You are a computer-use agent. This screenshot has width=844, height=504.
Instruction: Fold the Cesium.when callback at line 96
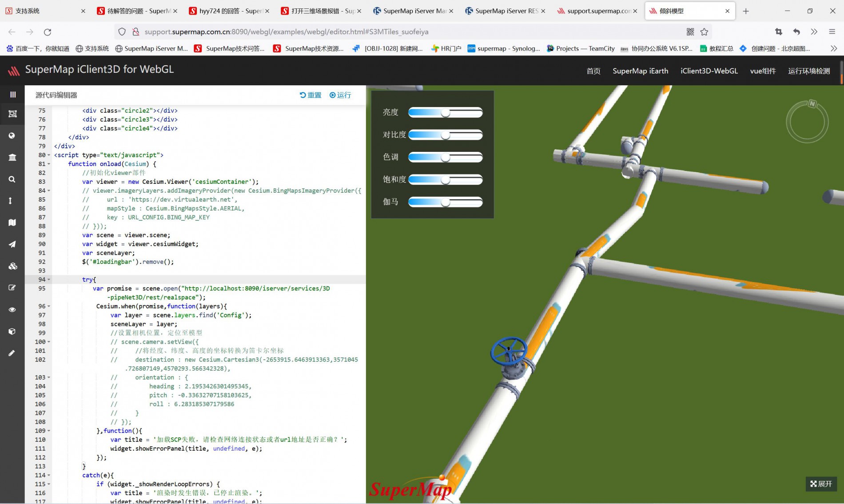pyautogui.click(x=49, y=306)
